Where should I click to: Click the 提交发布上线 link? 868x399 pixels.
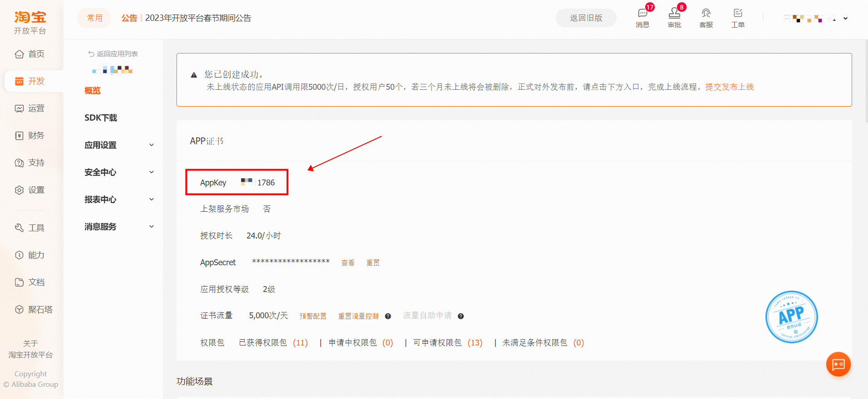(730, 87)
